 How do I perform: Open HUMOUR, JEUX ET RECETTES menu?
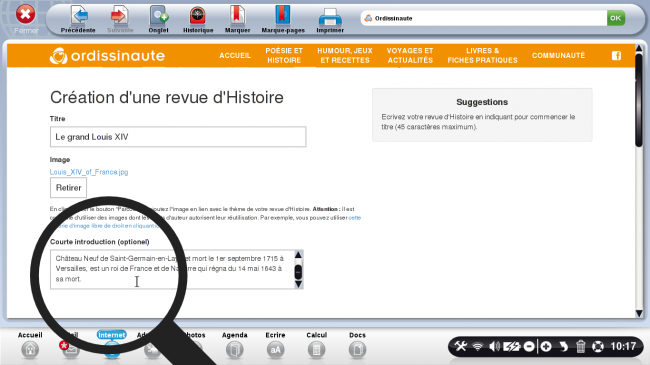[345, 56]
